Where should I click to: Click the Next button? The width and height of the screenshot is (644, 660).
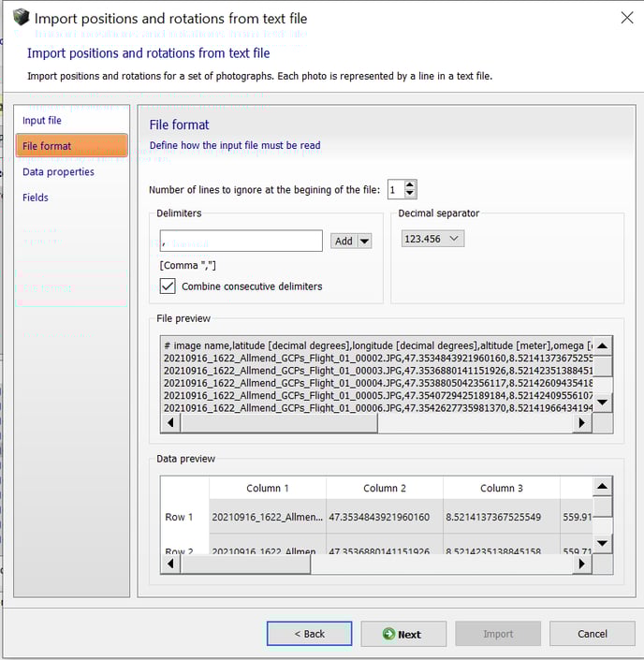(x=403, y=634)
